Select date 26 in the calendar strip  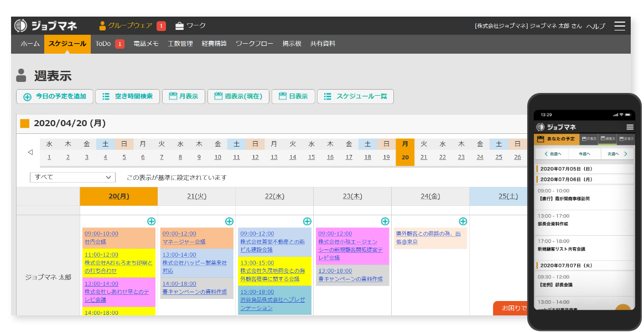coord(517,157)
